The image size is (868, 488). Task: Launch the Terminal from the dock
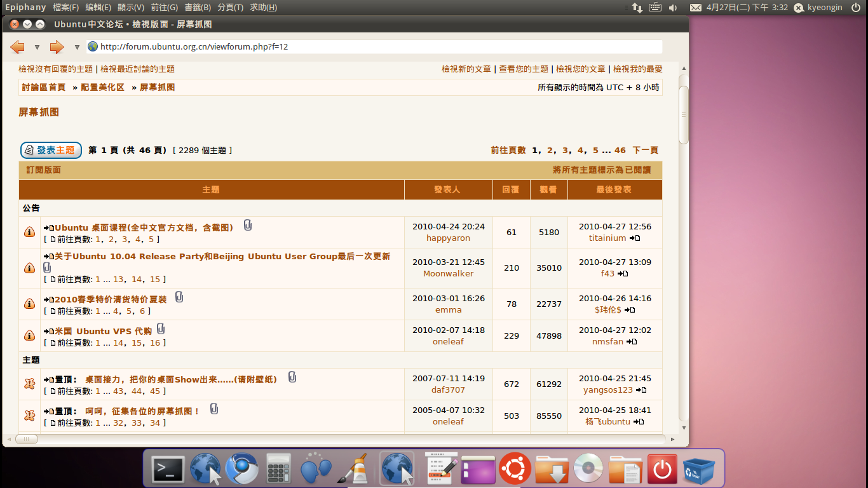coord(168,470)
